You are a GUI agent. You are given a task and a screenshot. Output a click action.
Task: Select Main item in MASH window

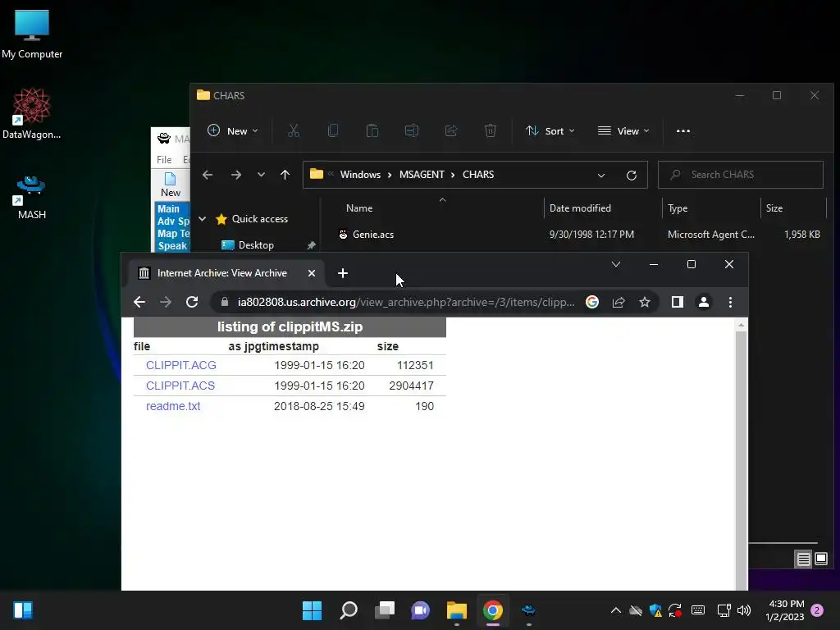(x=168, y=209)
